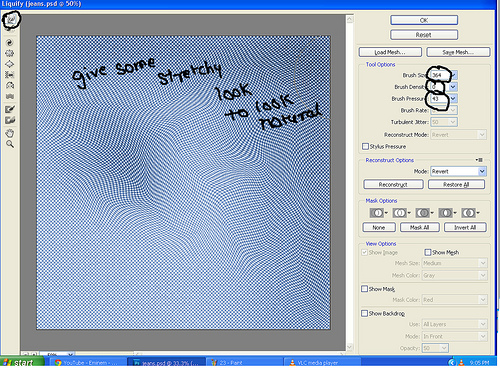Open the backdrop Opacity dropdown

(x=435, y=348)
